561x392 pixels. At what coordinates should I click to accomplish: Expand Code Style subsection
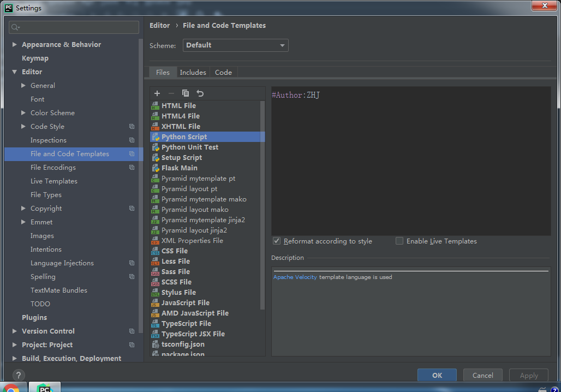coord(23,126)
